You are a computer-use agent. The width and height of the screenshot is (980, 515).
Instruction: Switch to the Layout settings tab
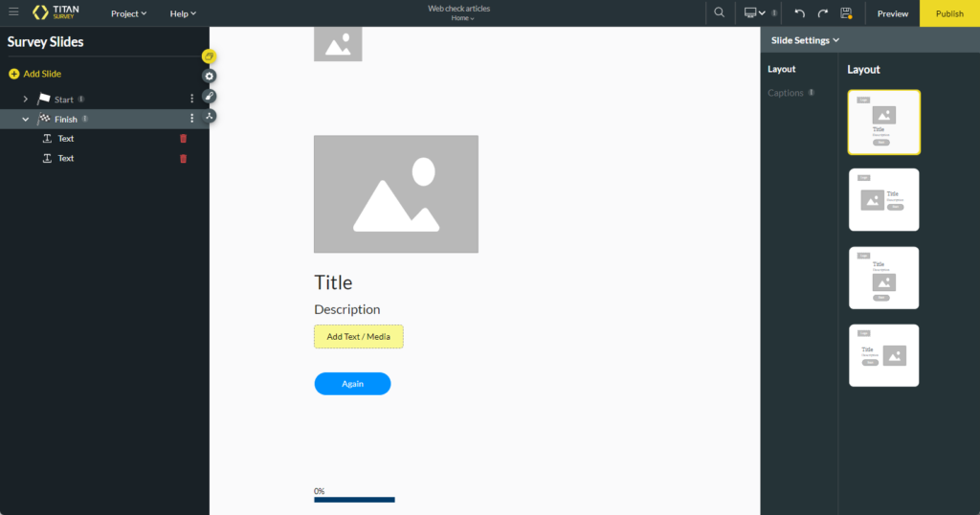point(781,69)
